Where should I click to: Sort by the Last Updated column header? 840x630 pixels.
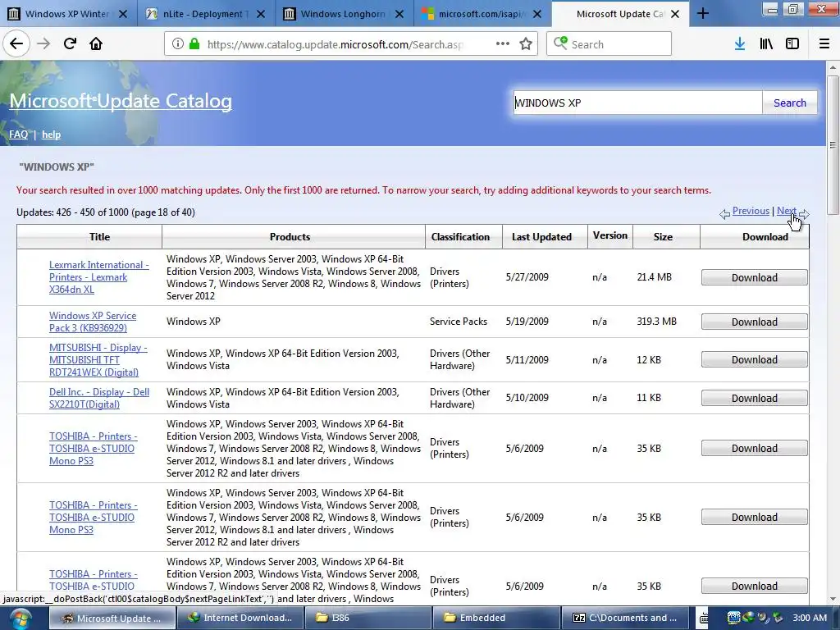541,237
